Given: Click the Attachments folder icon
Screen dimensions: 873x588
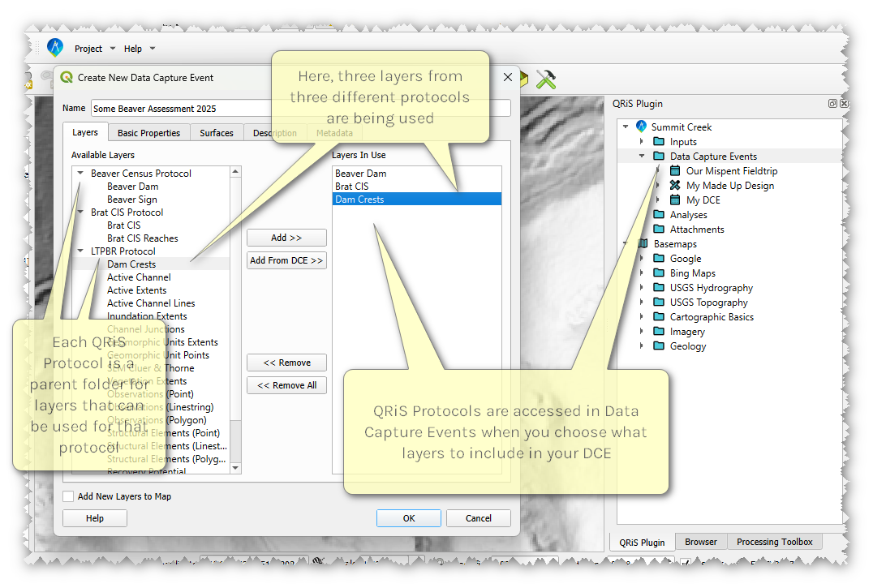Looking at the screenshot, I should (659, 230).
